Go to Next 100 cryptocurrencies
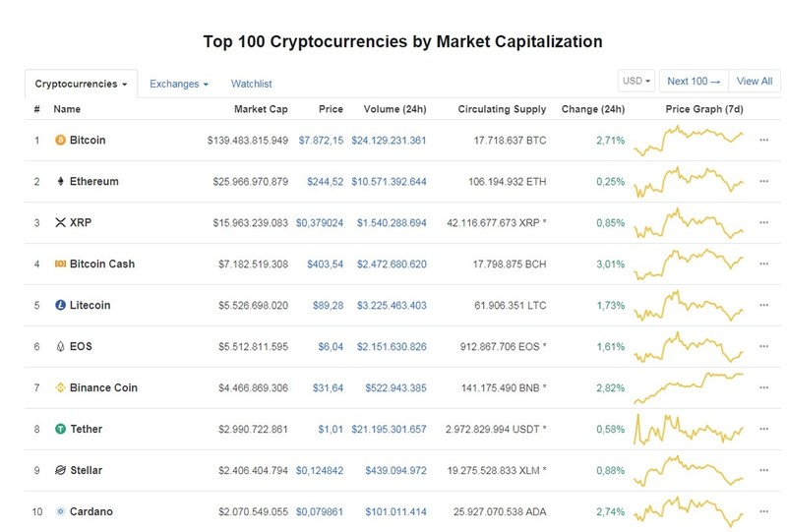This screenshot has height=532, width=787. (x=694, y=81)
